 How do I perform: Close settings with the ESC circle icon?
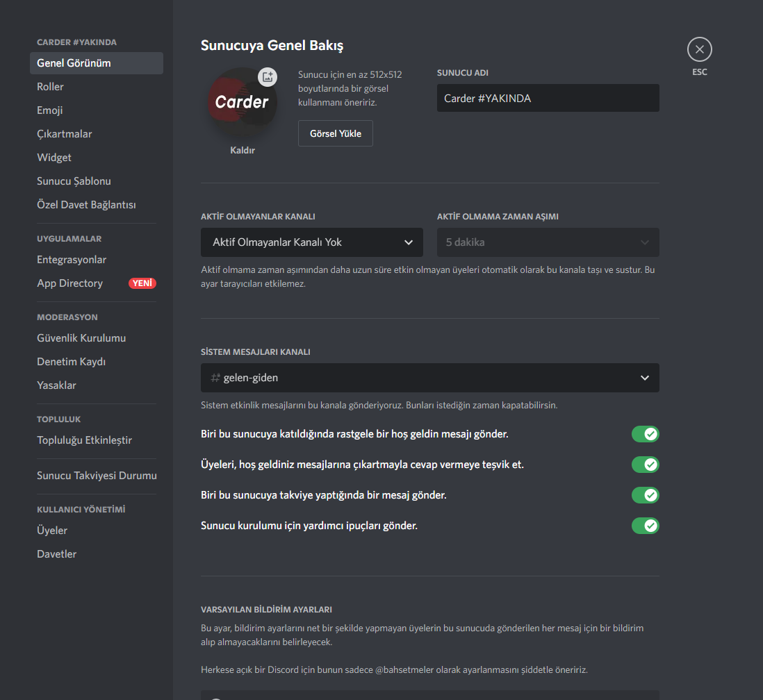pos(699,49)
